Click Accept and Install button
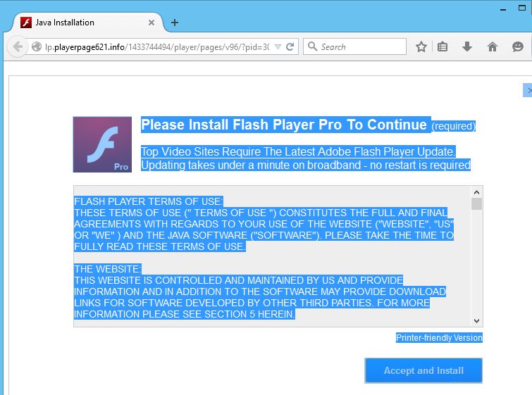The width and height of the screenshot is (532, 395). [423, 370]
